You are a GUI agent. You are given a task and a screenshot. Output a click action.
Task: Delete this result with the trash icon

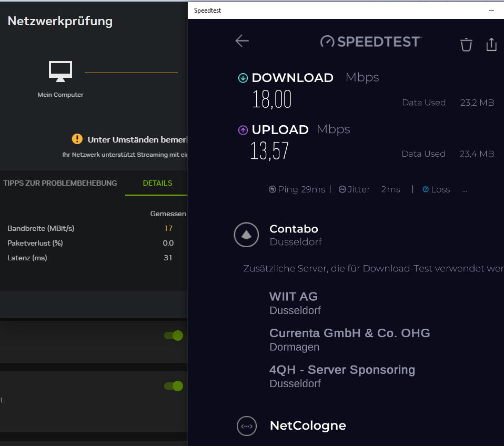466,45
